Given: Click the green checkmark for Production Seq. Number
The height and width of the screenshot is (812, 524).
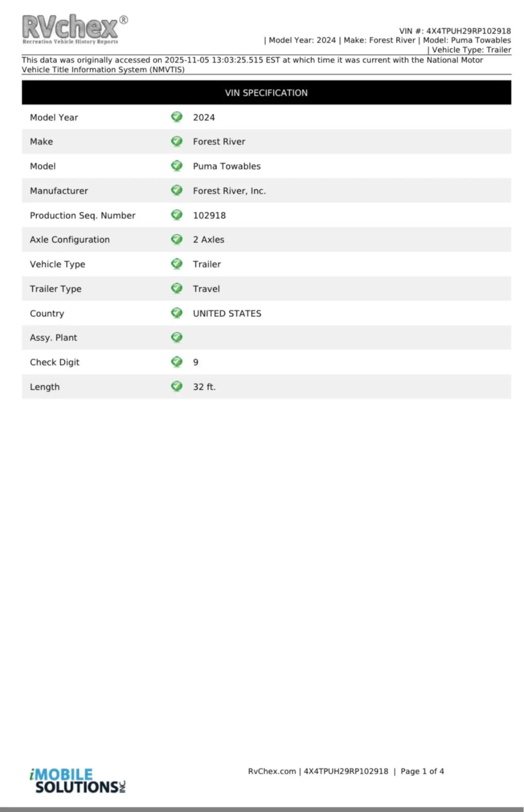Looking at the screenshot, I should click(176, 215).
